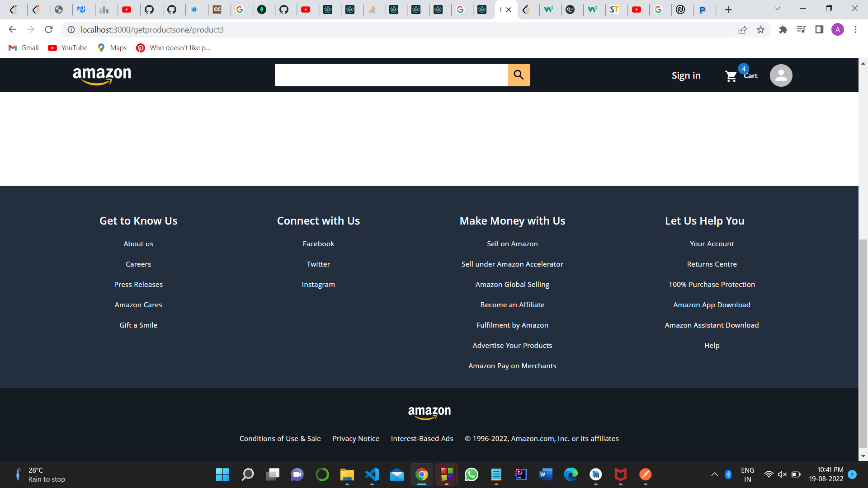This screenshot has width=868, height=488.
Task: Bookmark this page using the star icon
Action: [761, 29]
